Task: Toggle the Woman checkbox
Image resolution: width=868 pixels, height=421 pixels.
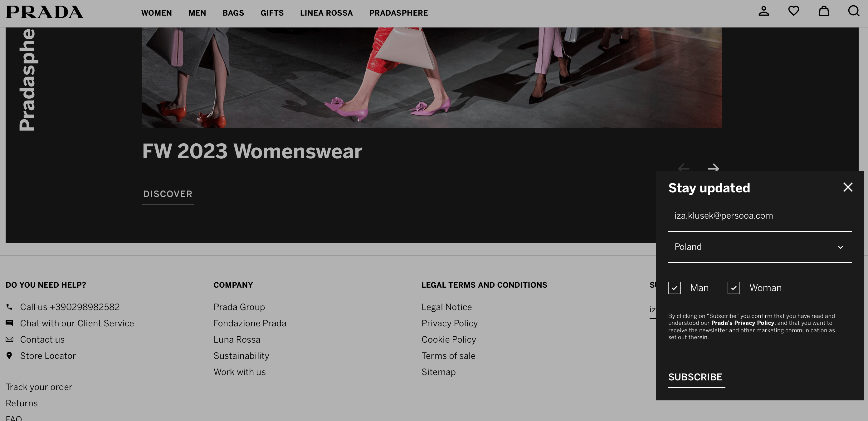Action: tap(734, 288)
